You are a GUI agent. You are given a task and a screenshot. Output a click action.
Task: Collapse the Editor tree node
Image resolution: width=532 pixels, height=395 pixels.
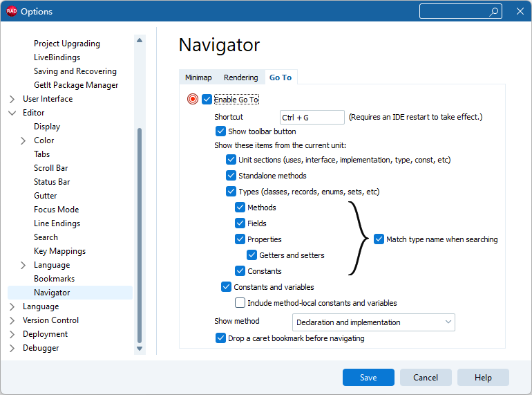coord(12,113)
